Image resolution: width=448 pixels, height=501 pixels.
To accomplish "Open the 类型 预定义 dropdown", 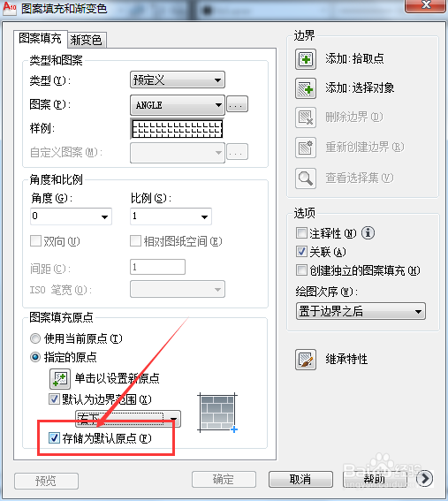I will coord(178,80).
